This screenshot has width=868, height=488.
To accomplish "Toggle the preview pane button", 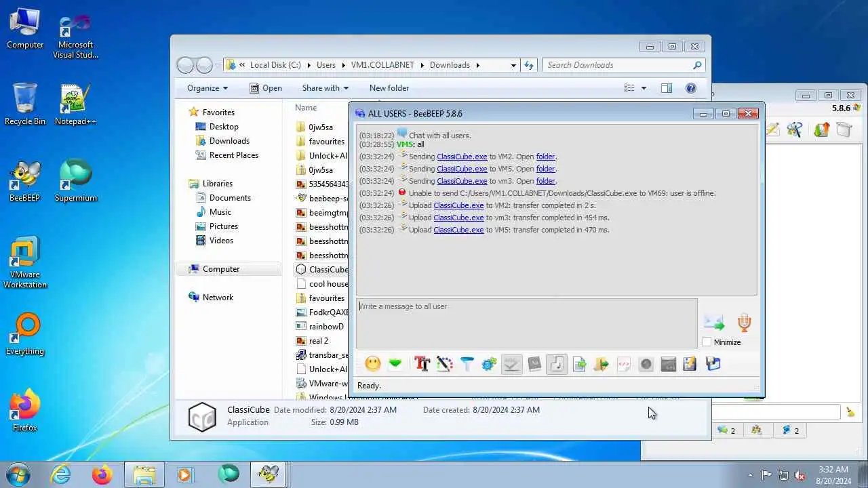I will (667, 88).
